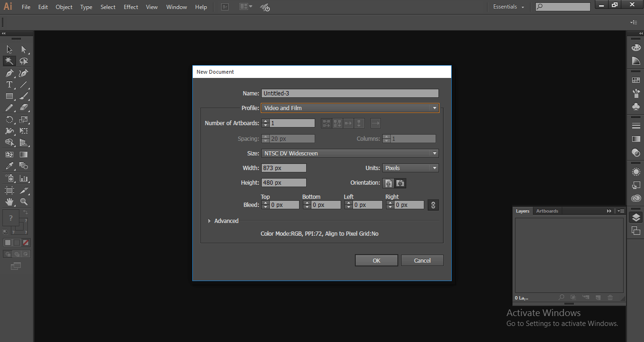The image size is (644, 342).
Task: Select the Type tool
Action: (9, 84)
